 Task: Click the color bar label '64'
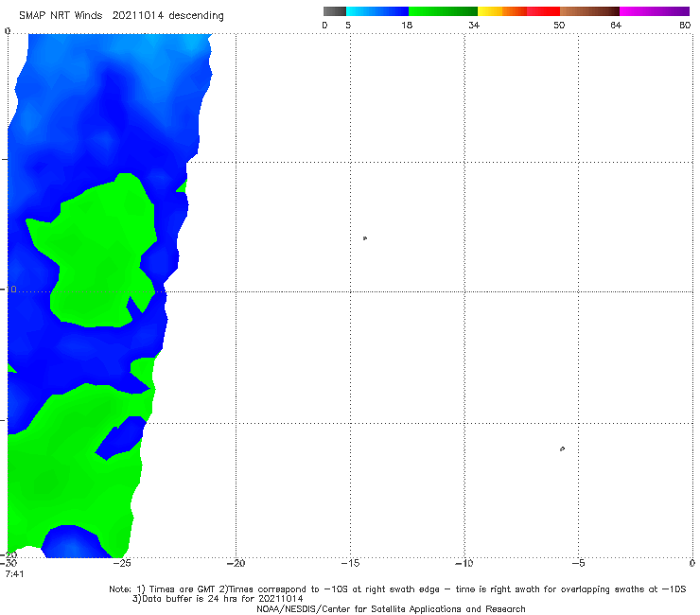616,26
